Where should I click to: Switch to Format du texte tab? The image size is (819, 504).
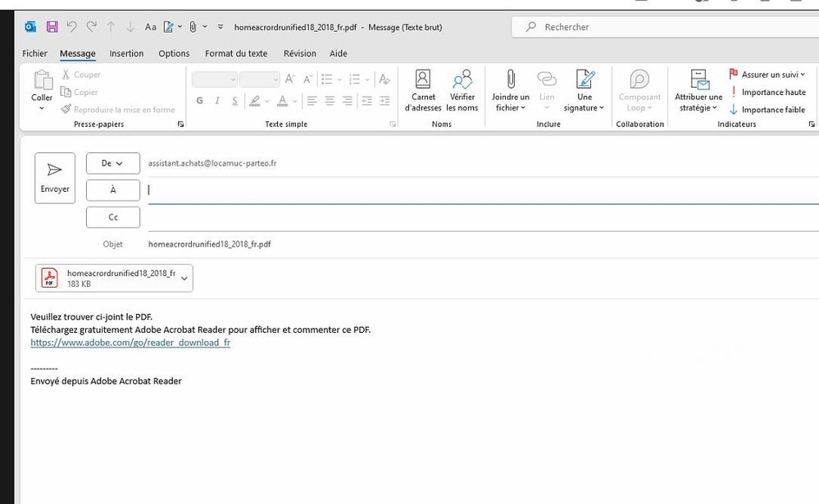[236, 53]
